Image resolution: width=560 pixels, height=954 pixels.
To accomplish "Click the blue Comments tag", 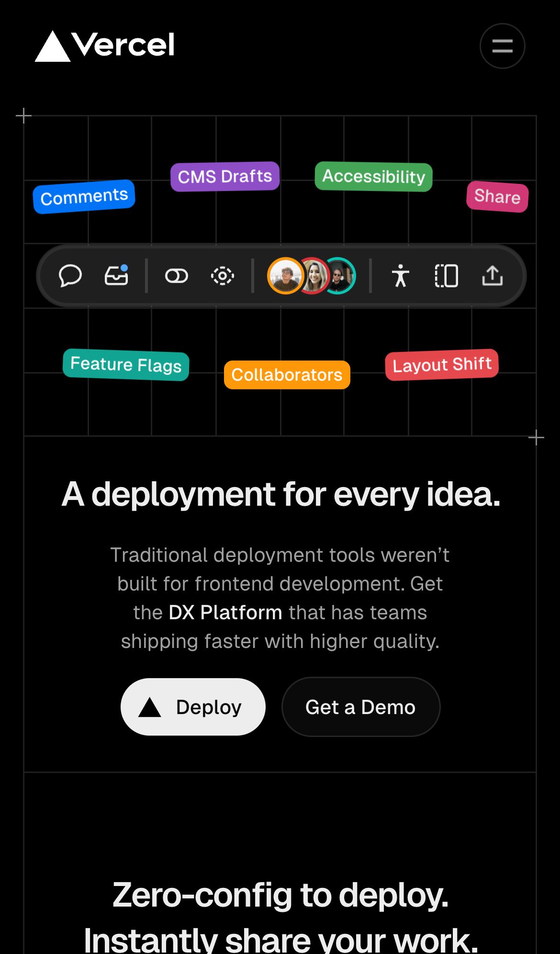I will [x=84, y=197].
